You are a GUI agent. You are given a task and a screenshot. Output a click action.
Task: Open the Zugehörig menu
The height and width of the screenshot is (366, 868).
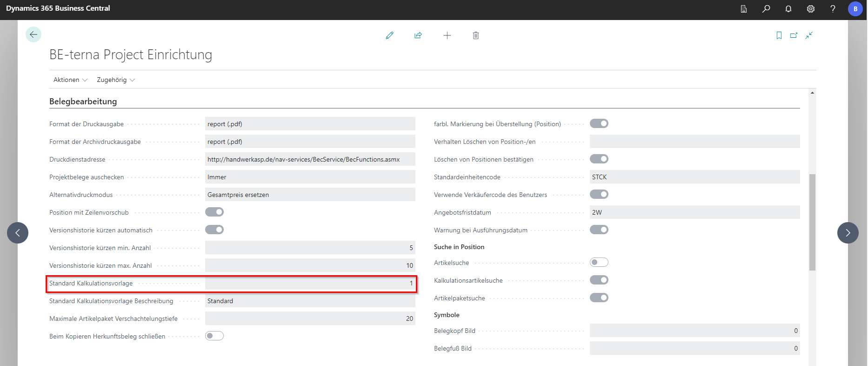click(x=116, y=80)
